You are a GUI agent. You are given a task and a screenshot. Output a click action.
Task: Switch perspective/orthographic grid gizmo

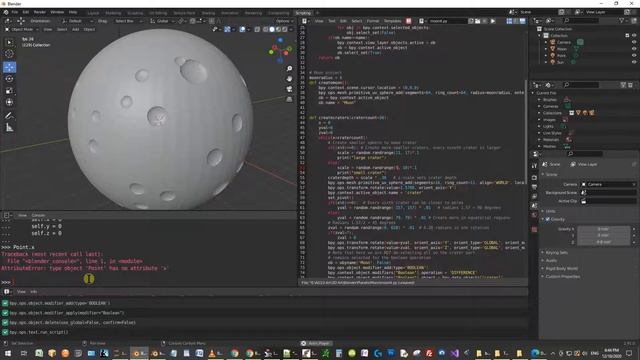289,99
